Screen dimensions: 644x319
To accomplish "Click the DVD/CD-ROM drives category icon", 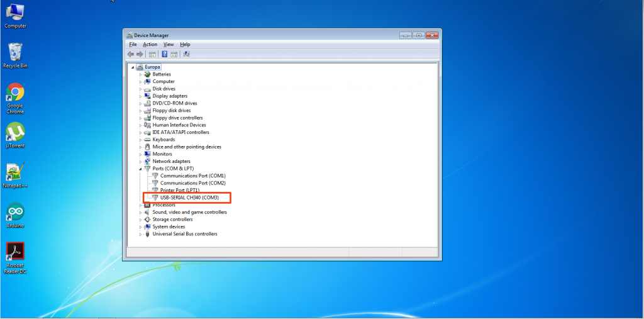I will pyautogui.click(x=147, y=103).
